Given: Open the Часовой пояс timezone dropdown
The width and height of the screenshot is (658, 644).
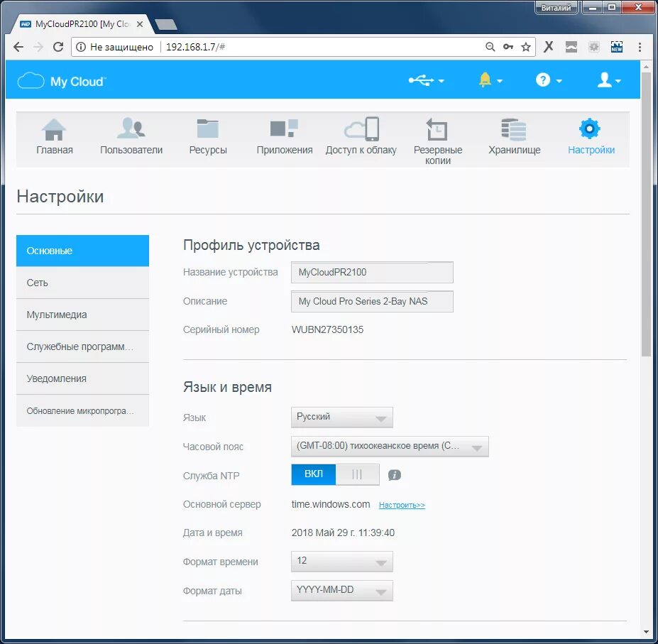Looking at the screenshot, I should pyautogui.click(x=390, y=447).
